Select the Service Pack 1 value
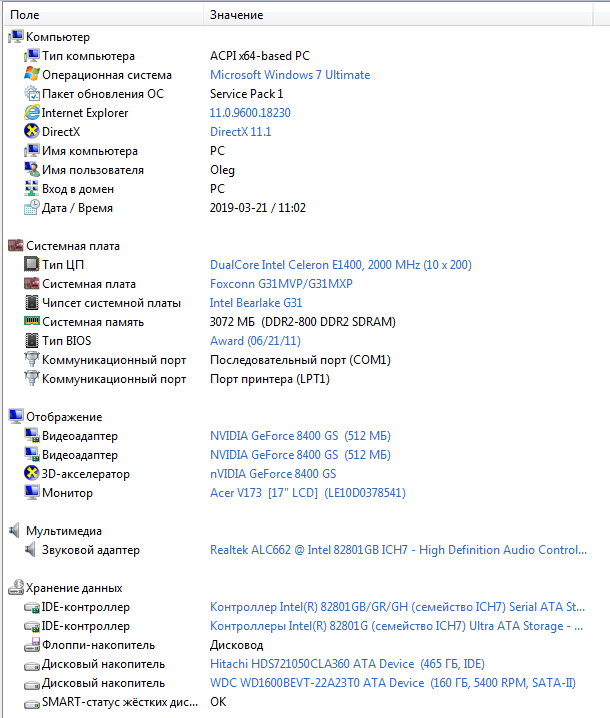 tap(246, 94)
